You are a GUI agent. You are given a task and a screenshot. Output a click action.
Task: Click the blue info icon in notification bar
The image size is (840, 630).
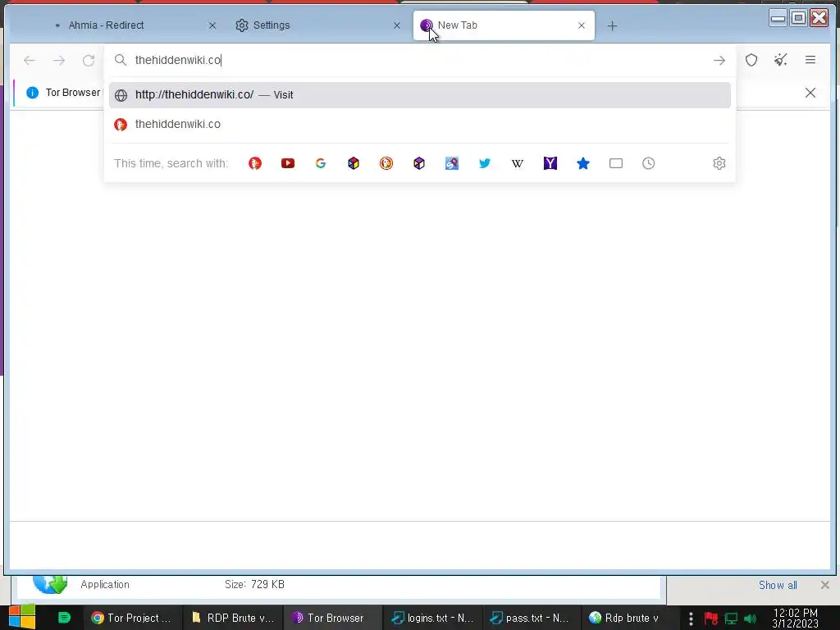(x=32, y=93)
